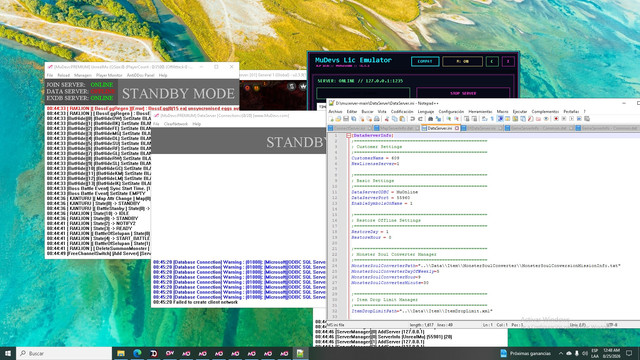Click Zoom Out icon in Notepad++ toolbar
Viewport: 640px width, 360px height.
coord(456,119)
